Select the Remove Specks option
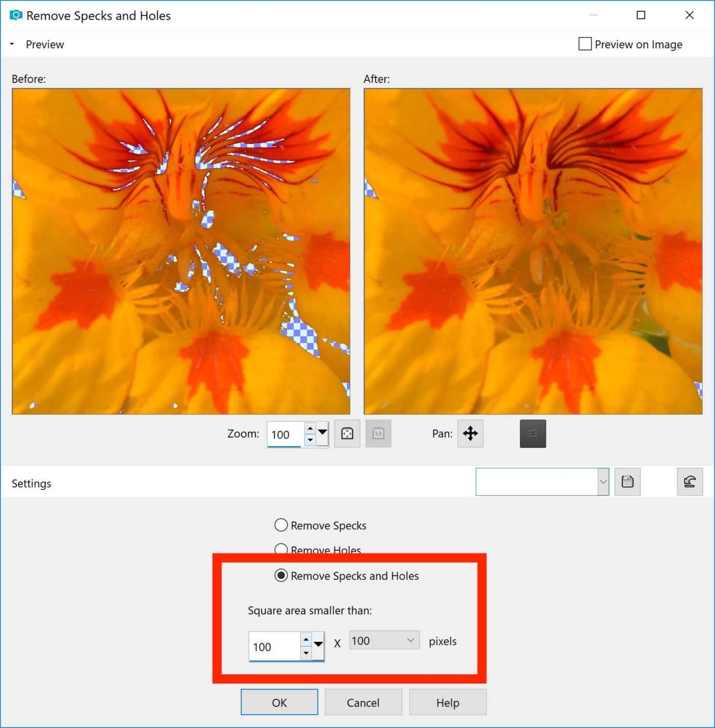Image resolution: width=715 pixels, height=728 pixels. pyautogui.click(x=281, y=525)
